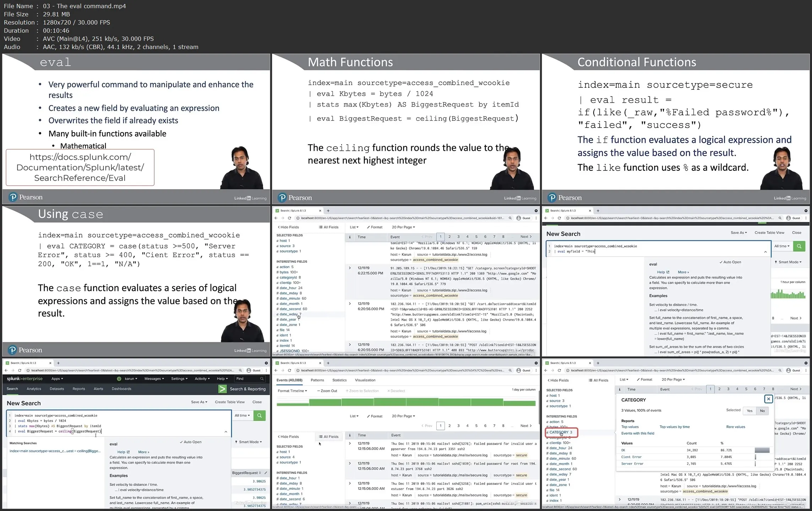812x511 pixels.
Task: Close the CATEGORY field popup
Action: (768, 399)
